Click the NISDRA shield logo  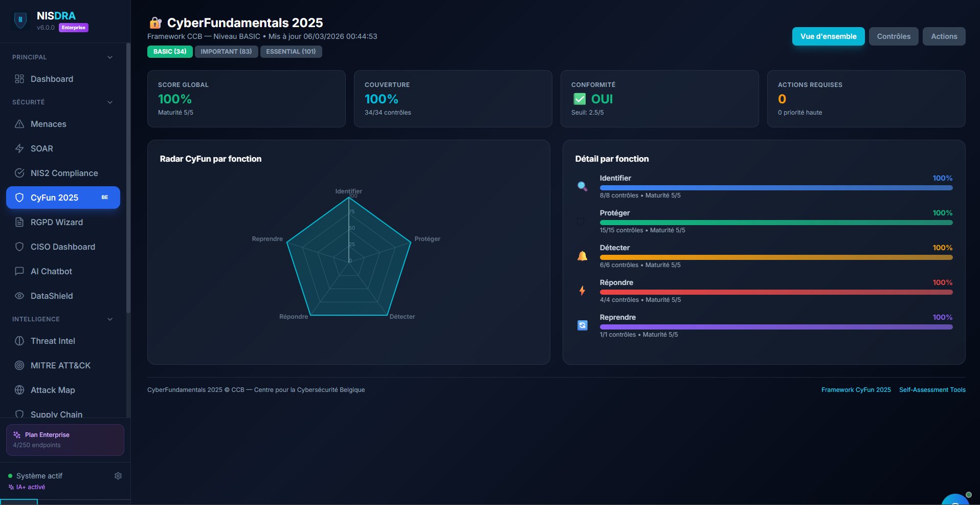20,20
